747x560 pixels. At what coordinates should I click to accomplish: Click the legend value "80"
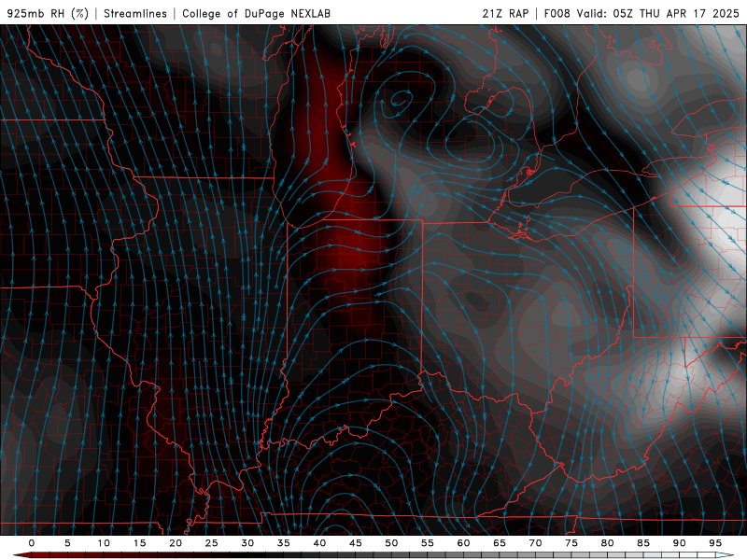[x=608, y=543]
